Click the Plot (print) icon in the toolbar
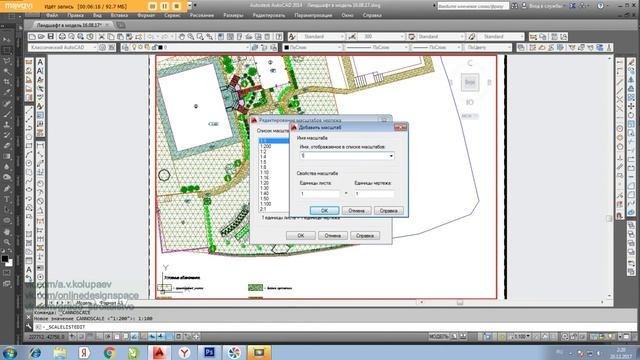The image size is (640, 360). coord(62,37)
